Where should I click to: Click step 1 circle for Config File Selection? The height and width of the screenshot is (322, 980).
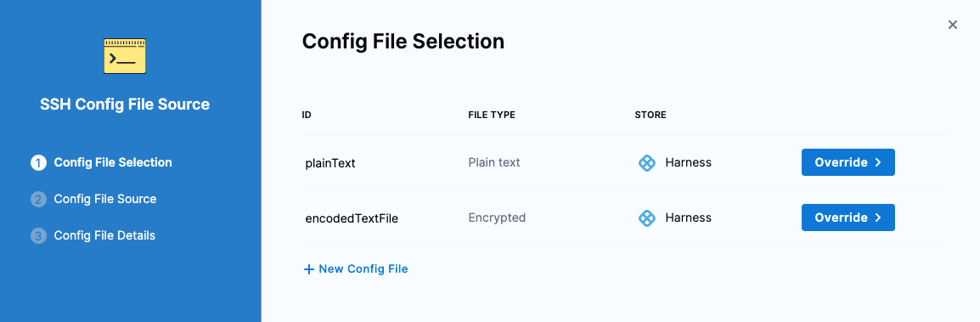pos(39,163)
